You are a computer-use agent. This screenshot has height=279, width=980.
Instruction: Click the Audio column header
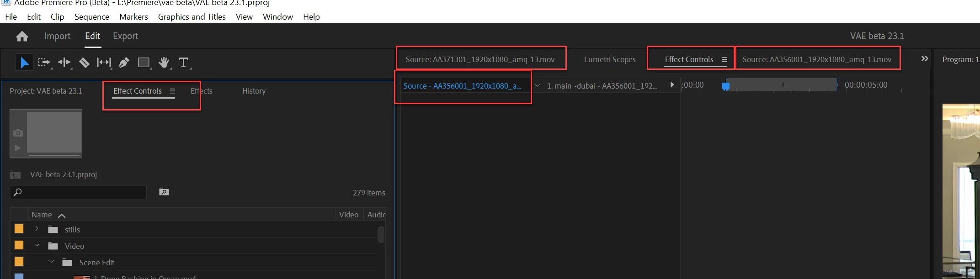tap(376, 215)
